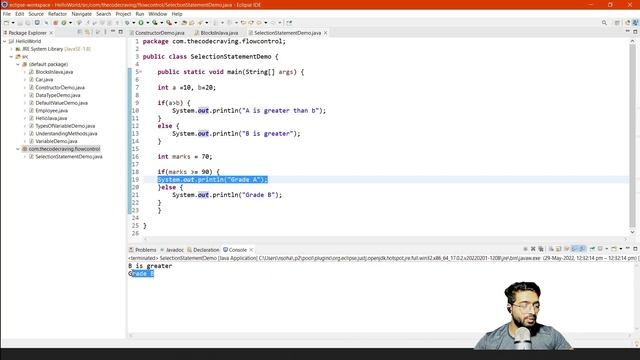Collapse the HelloWorld project node
This screenshot has height=360, width=640.
(5, 41)
